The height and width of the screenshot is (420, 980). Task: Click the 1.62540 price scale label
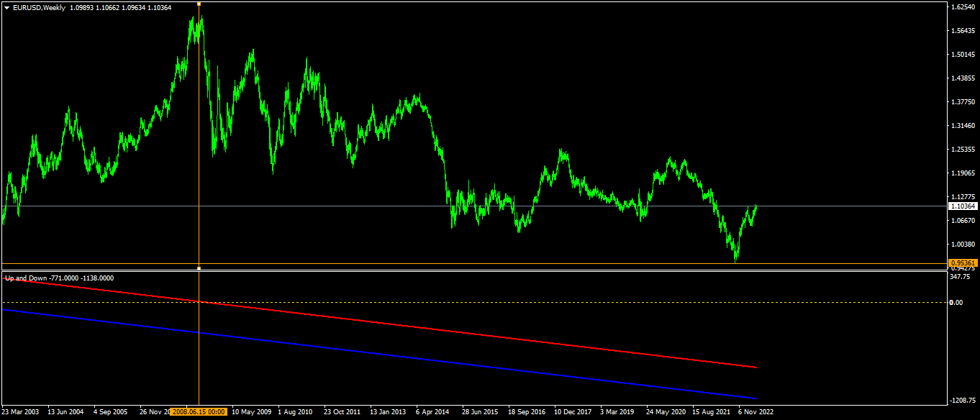pos(962,6)
